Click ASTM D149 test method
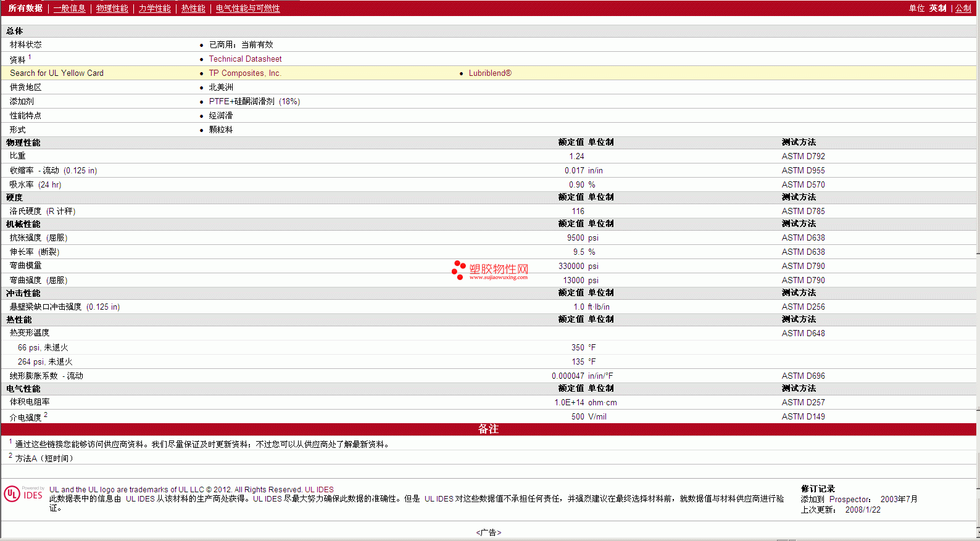This screenshot has width=980, height=541. [803, 416]
